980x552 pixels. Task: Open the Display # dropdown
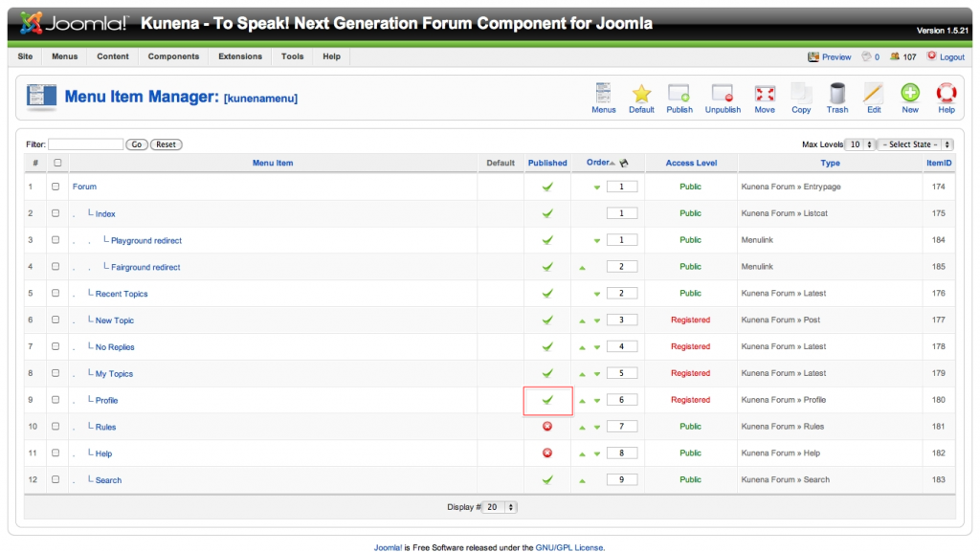(500, 507)
